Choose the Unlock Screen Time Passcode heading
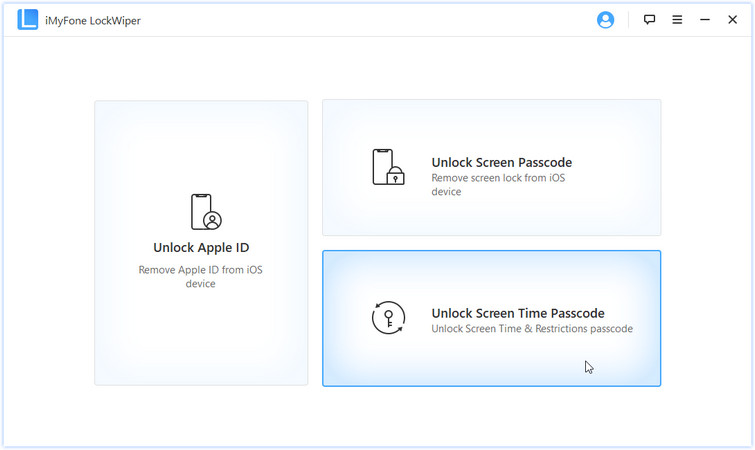The width and height of the screenshot is (755, 450). click(x=518, y=313)
